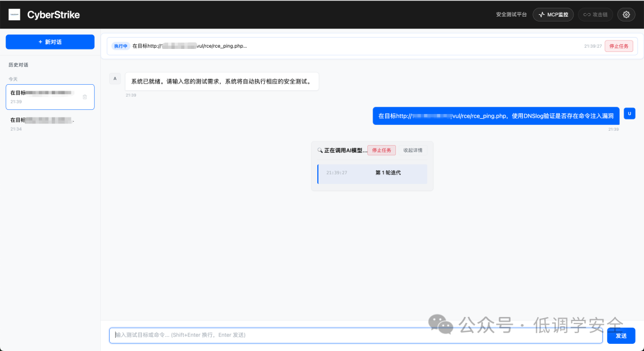
Task: Open the settings gear
Action: point(626,15)
